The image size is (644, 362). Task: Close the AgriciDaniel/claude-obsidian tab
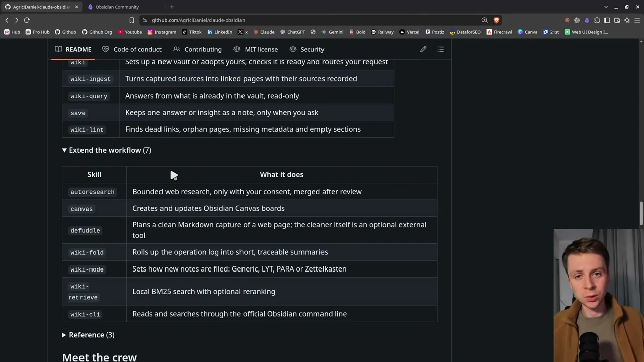[x=76, y=7]
